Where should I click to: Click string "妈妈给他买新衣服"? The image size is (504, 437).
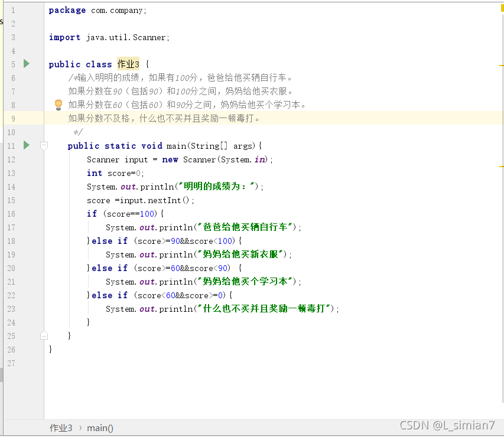pos(240,254)
